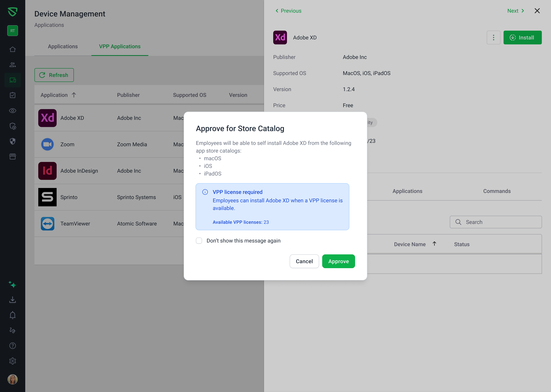Go to Previous application
The width and height of the screenshot is (551, 392).
pyautogui.click(x=288, y=11)
